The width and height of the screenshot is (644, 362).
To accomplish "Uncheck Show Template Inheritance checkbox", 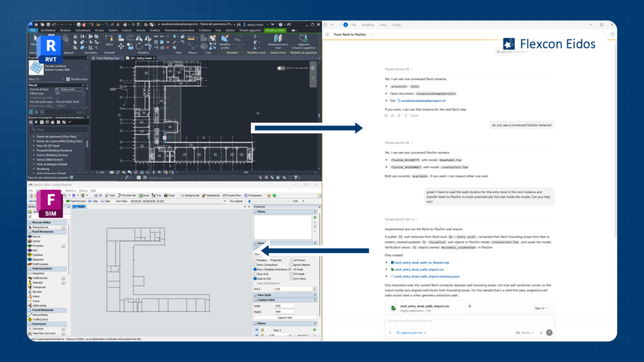I will [x=255, y=269].
